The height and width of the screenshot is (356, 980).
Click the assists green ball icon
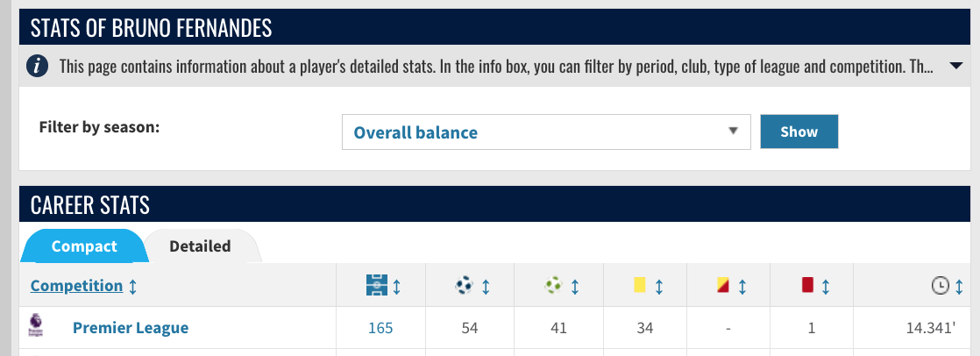[x=553, y=286]
